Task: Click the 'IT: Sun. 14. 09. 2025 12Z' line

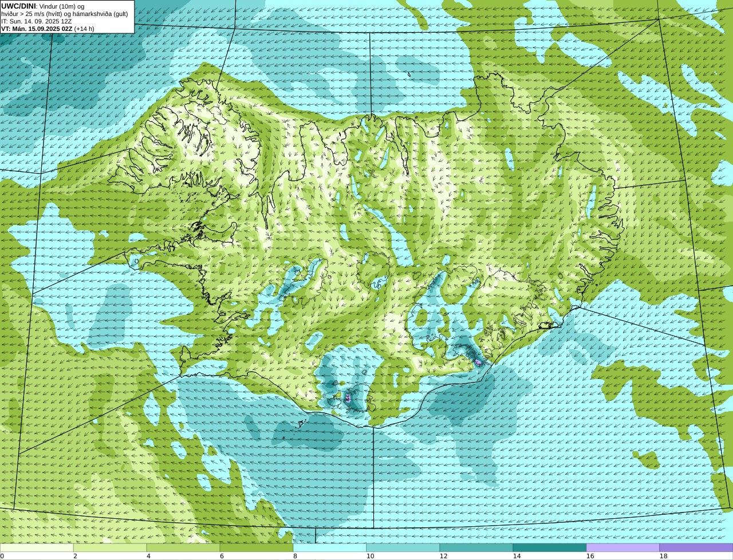Action: point(36,21)
